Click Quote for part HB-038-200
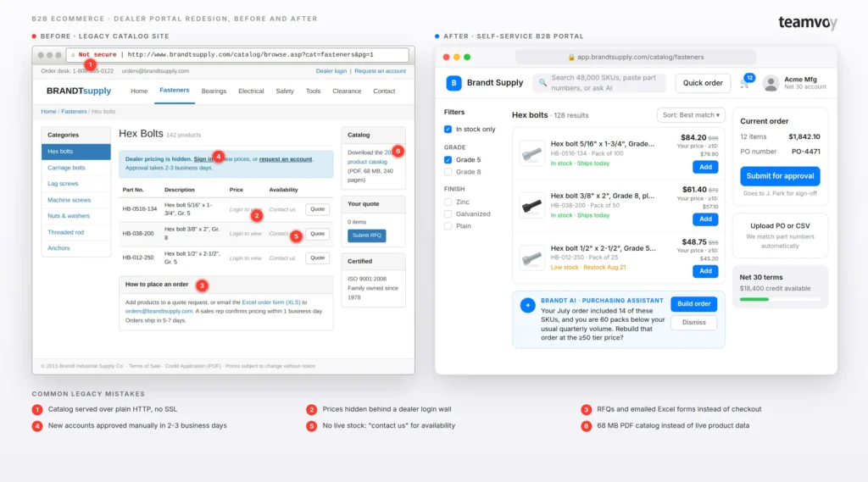The height and width of the screenshot is (482, 868). point(317,234)
